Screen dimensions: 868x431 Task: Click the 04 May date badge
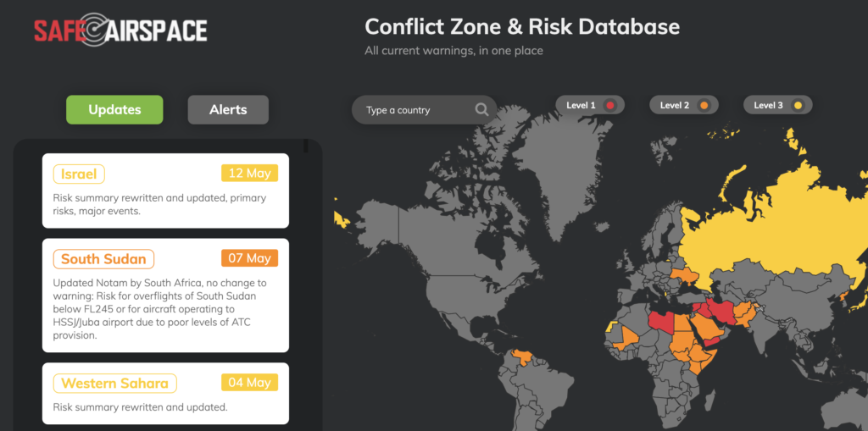pos(249,383)
